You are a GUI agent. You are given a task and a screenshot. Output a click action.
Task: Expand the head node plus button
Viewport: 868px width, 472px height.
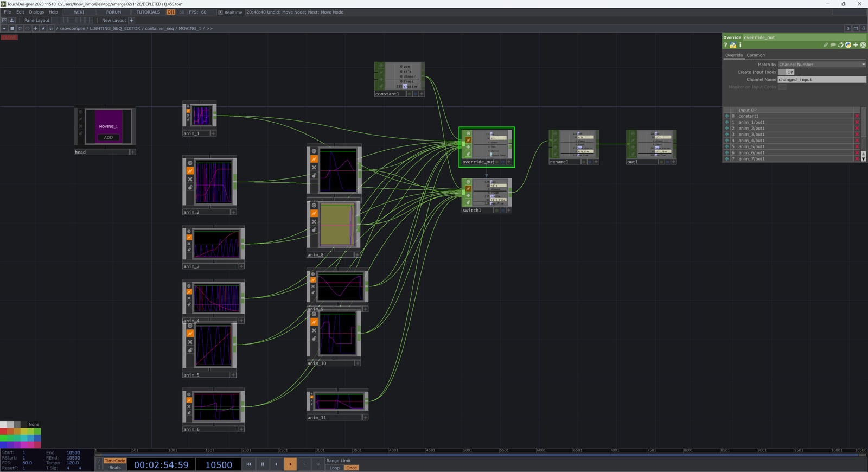132,152
